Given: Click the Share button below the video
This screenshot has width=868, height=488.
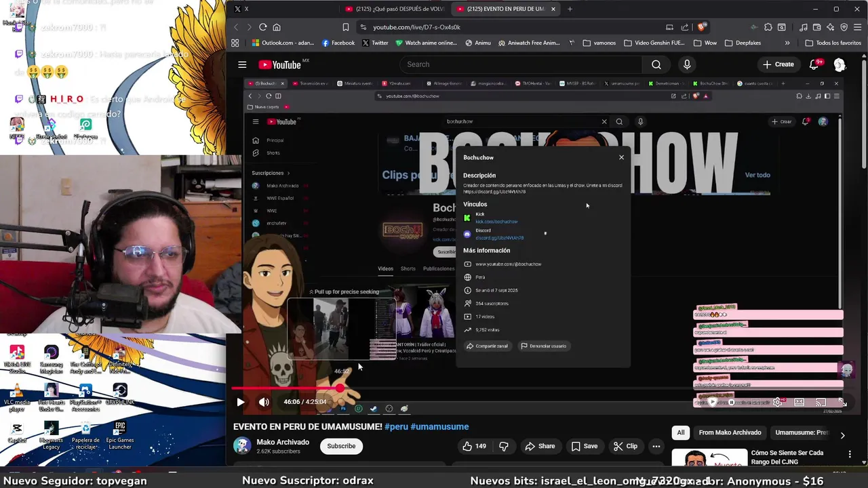Looking at the screenshot, I should point(540,446).
